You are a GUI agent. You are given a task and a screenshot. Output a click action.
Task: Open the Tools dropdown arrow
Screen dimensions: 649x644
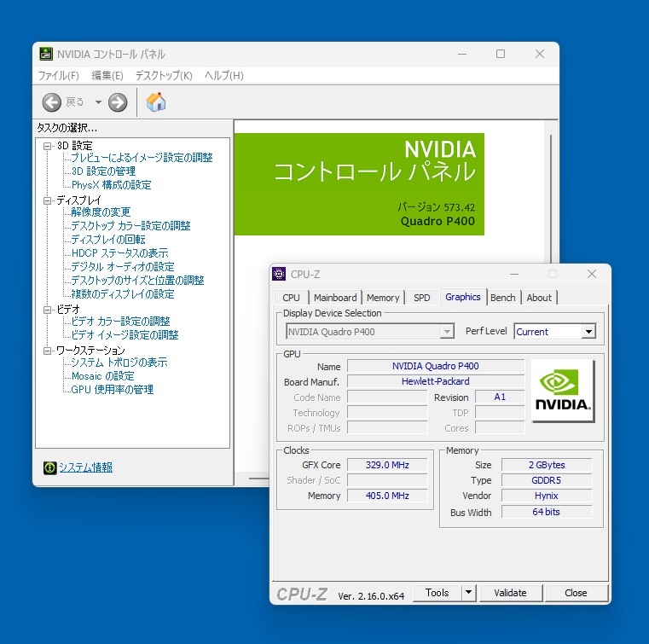point(468,593)
